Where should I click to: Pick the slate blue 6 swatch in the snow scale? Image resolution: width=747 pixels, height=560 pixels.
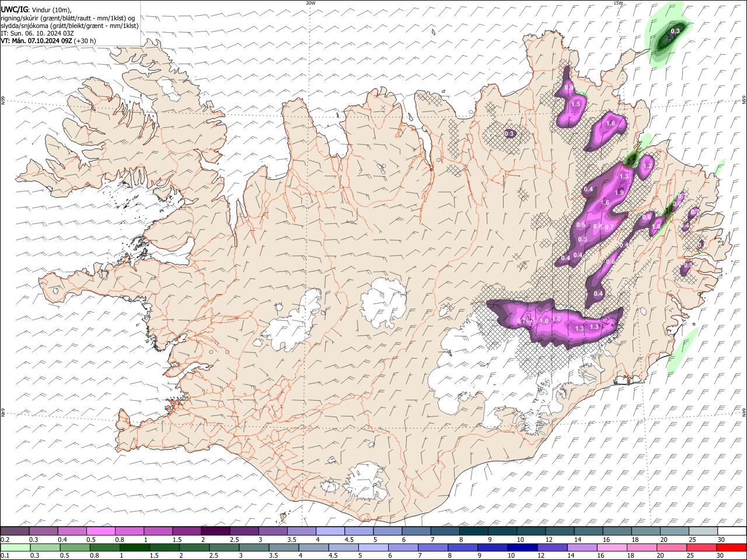click(x=416, y=531)
